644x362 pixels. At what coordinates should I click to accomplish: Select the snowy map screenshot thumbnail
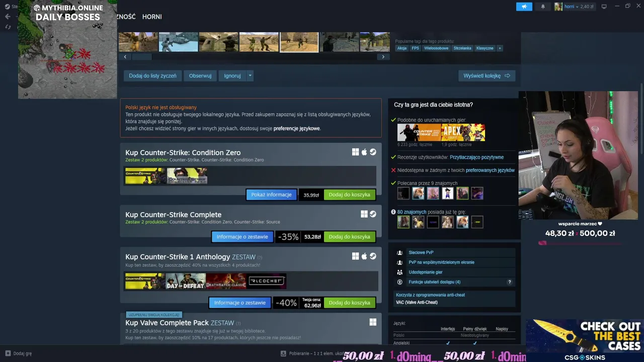point(178,42)
